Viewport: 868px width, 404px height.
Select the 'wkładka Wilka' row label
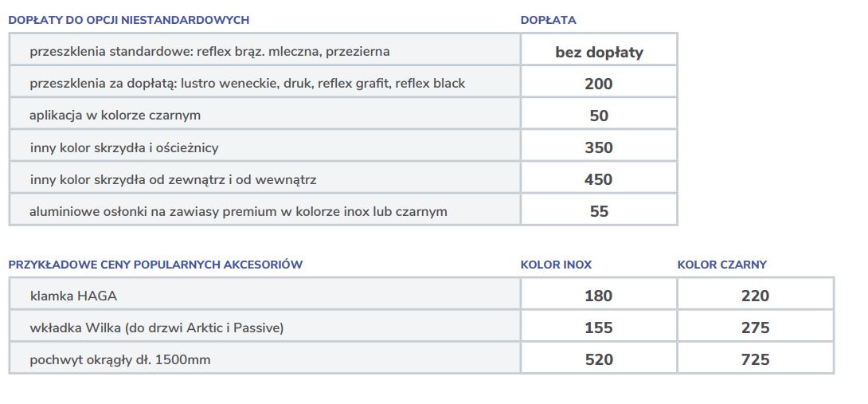[156, 328]
